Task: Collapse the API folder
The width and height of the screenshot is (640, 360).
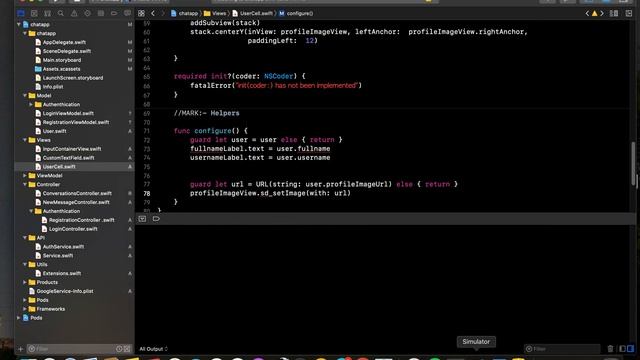Action: click(25, 238)
